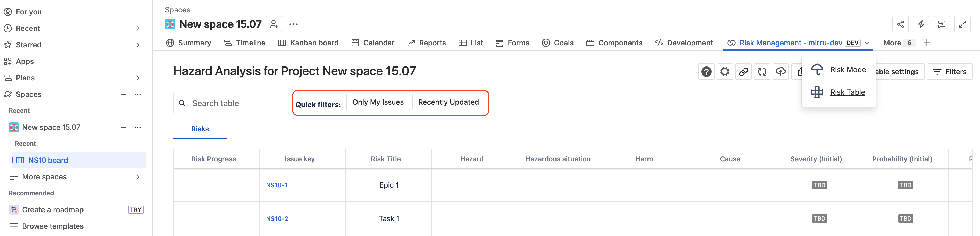Click the Search table input field
The image size is (980, 236).
click(231, 103)
